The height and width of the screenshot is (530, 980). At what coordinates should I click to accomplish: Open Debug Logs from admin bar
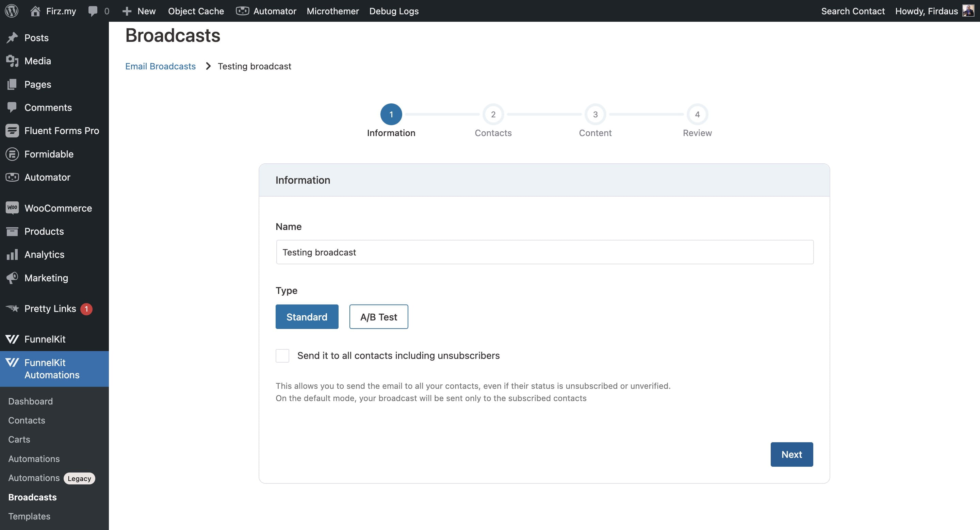coord(394,11)
